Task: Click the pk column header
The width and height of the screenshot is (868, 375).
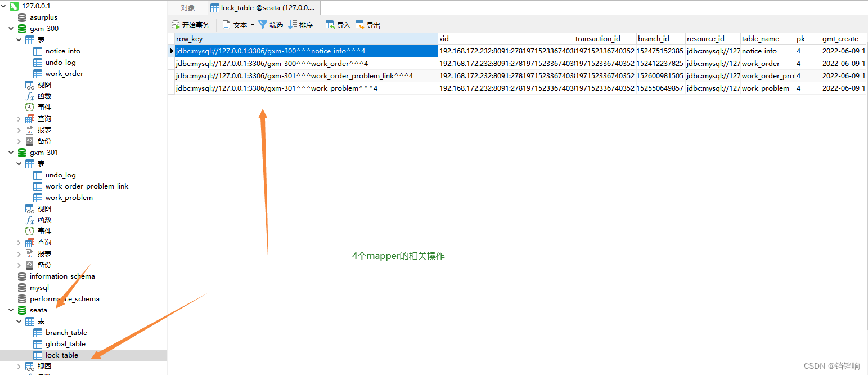Action: click(x=808, y=39)
